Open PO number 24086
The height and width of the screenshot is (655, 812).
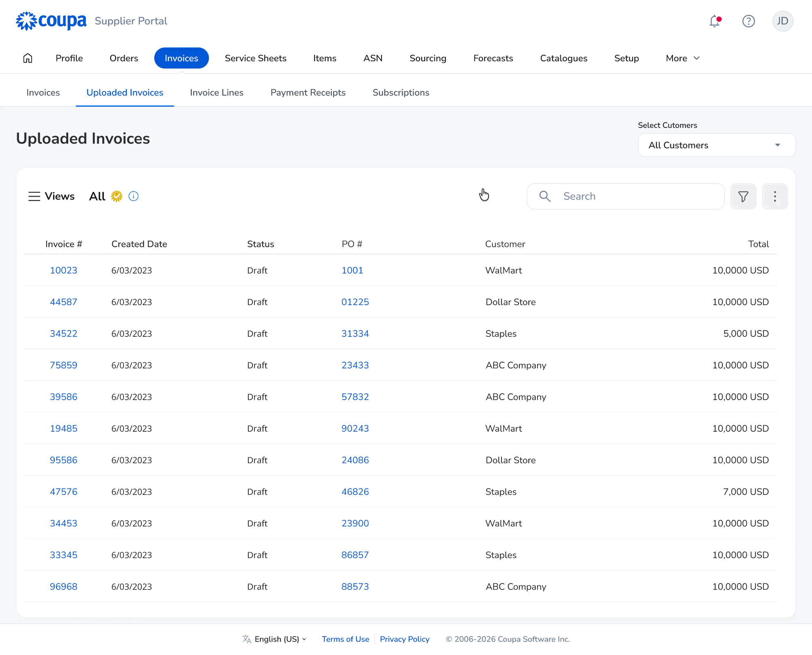point(355,460)
